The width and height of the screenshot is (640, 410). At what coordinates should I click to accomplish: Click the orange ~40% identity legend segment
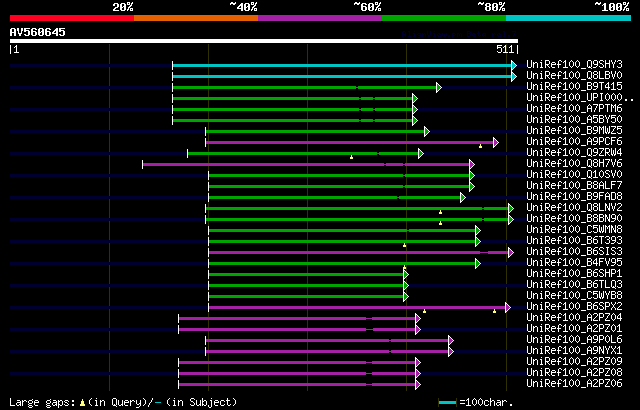(196, 18)
